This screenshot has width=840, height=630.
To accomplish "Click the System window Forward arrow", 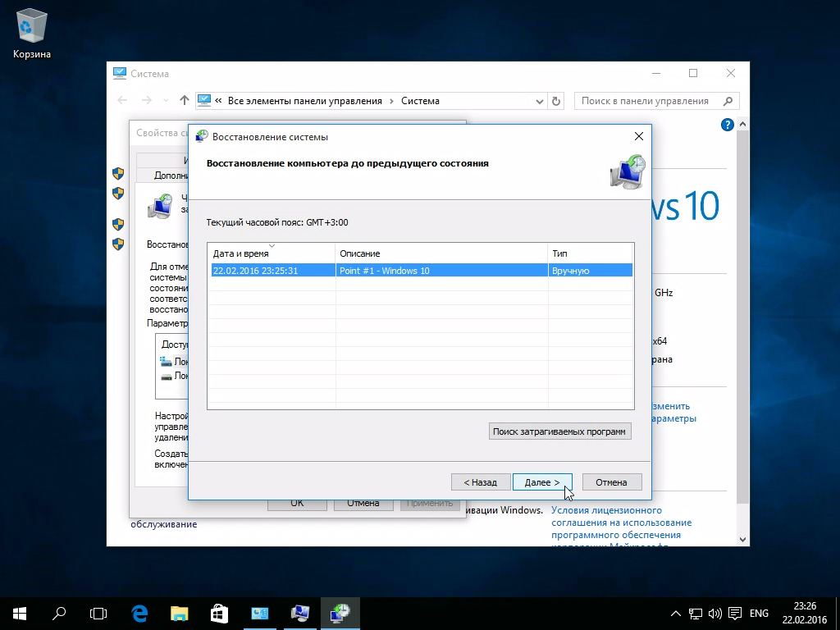I will click(x=147, y=101).
